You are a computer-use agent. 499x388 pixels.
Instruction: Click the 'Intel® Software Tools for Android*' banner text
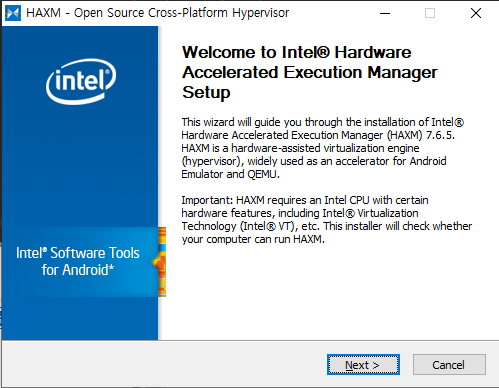click(x=78, y=261)
